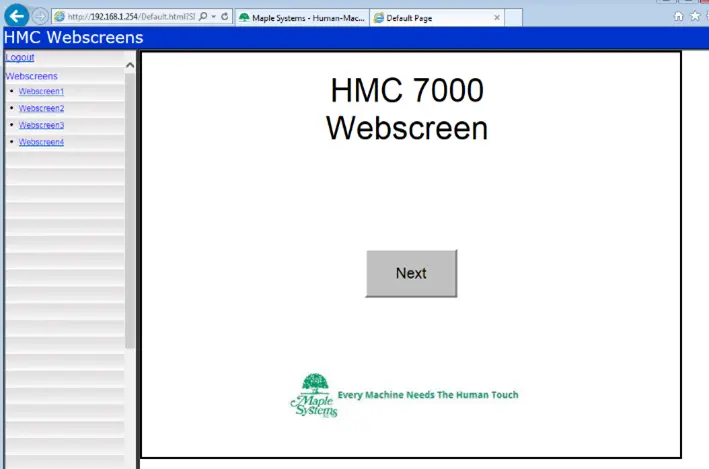Click the browser forward arrow button

[x=40, y=16]
